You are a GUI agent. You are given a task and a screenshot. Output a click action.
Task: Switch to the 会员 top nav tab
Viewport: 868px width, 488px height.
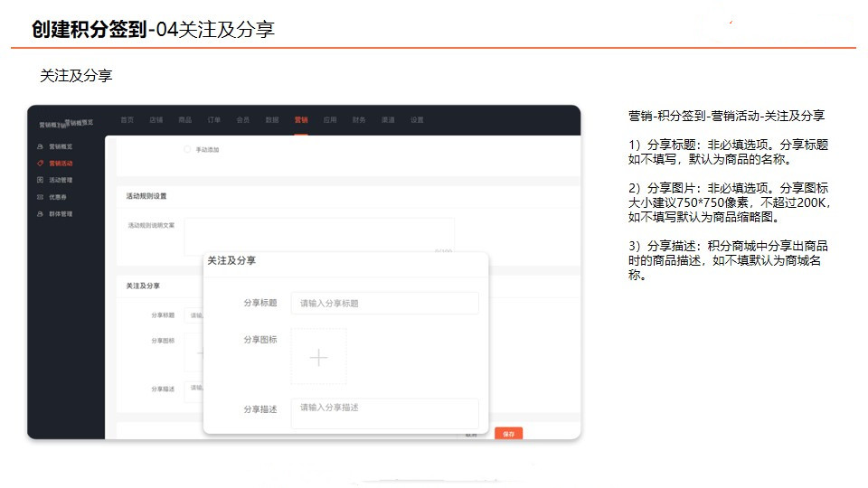(x=243, y=119)
